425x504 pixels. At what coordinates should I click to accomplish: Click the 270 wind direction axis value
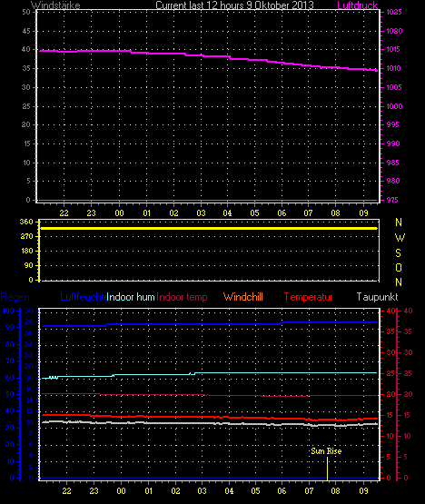click(x=26, y=237)
